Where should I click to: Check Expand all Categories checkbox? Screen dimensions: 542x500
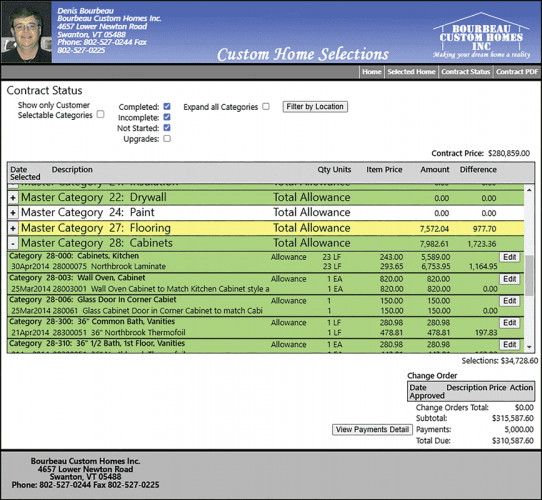[265, 107]
